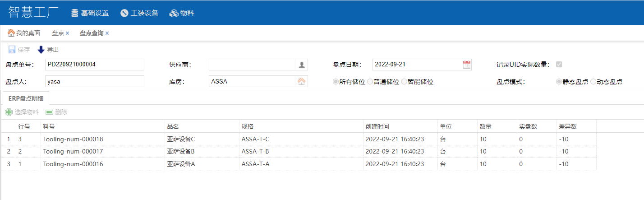Select the 动态盘点 radio button

[x=593, y=82]
